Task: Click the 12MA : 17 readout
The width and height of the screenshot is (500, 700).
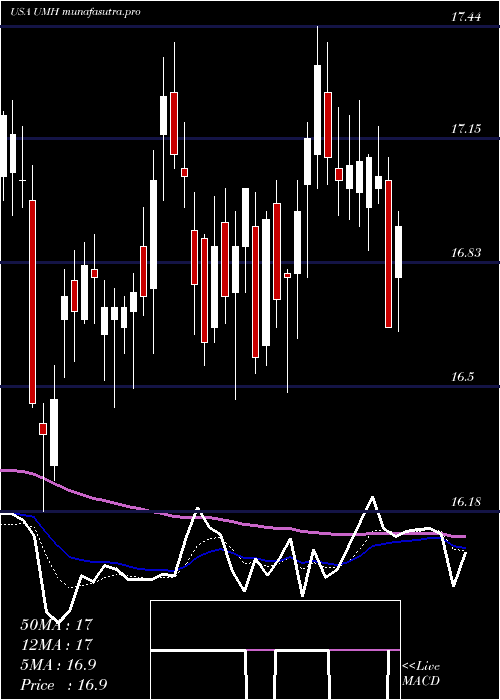Action: pyautogui.click(x=56, y=644)
